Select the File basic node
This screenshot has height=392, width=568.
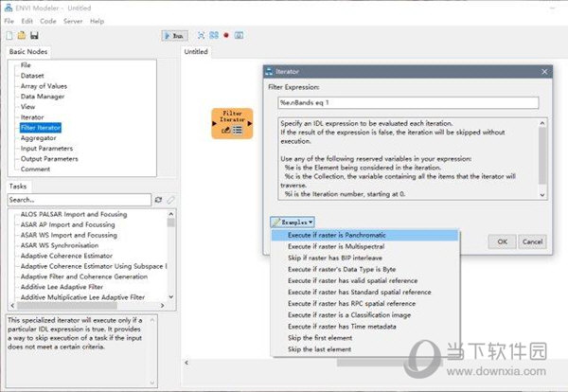pos(26,65)
